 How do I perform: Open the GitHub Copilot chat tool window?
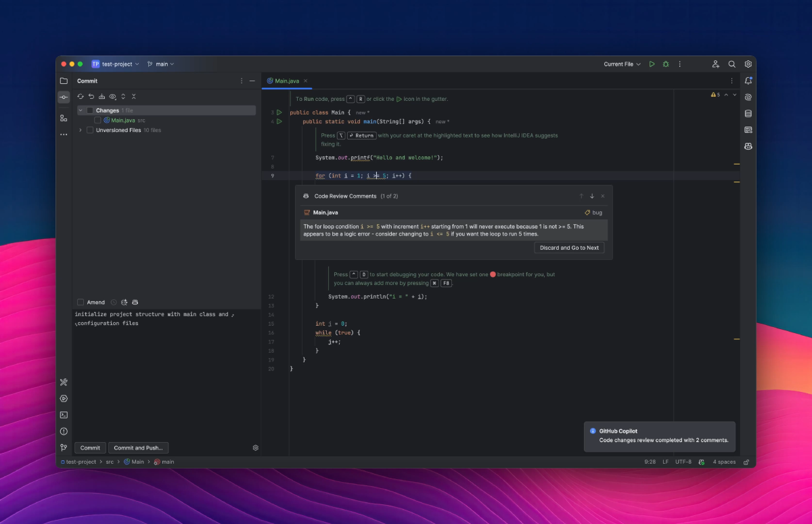click(748, 146)
